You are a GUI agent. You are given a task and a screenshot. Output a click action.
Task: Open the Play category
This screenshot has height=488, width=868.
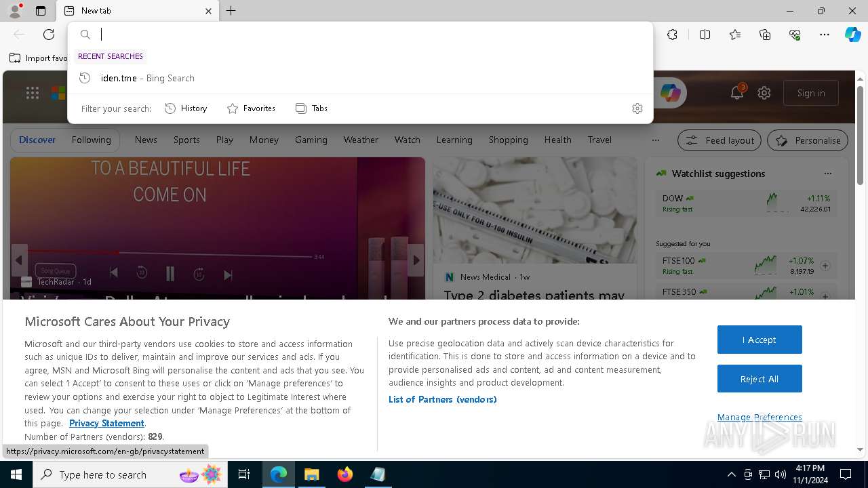(224, 140)
